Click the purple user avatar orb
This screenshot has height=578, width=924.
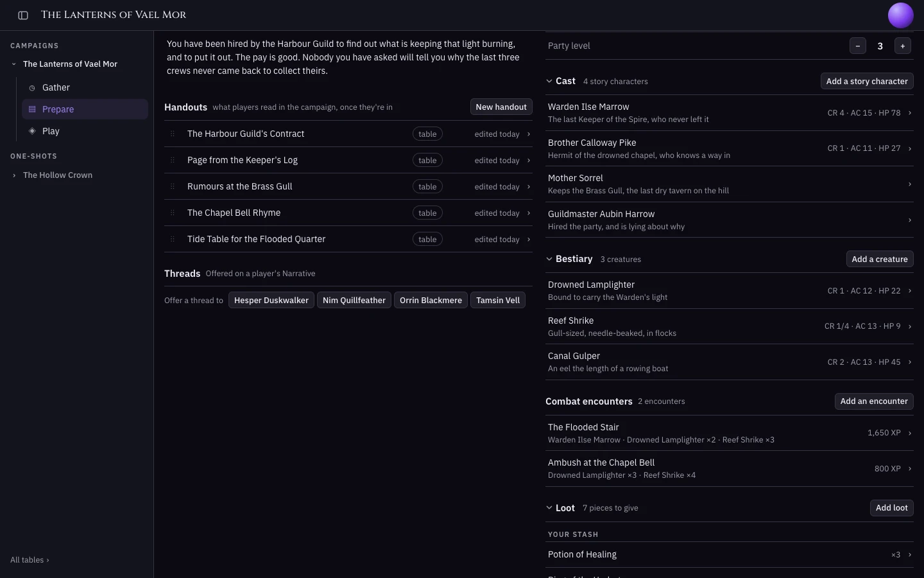(900, 15)
